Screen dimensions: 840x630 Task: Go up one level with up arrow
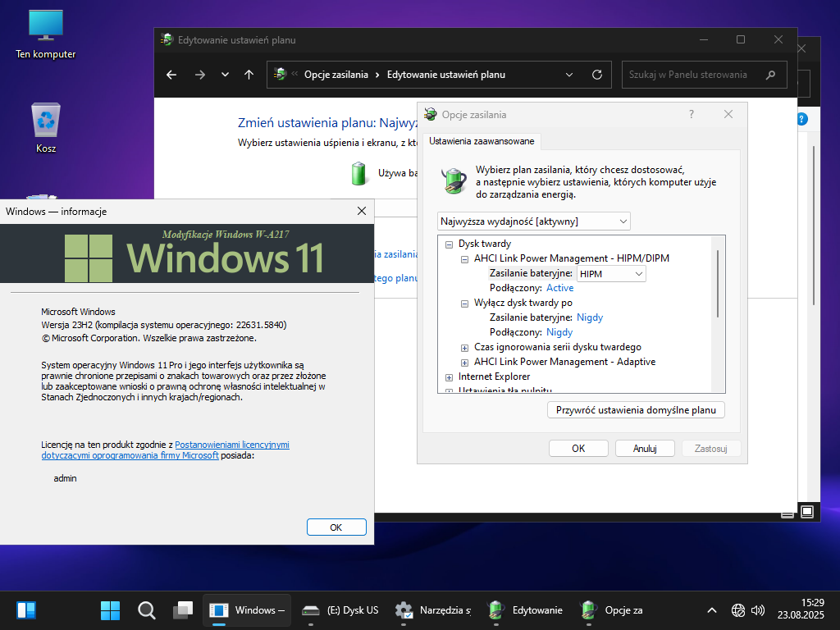point(249,75)
